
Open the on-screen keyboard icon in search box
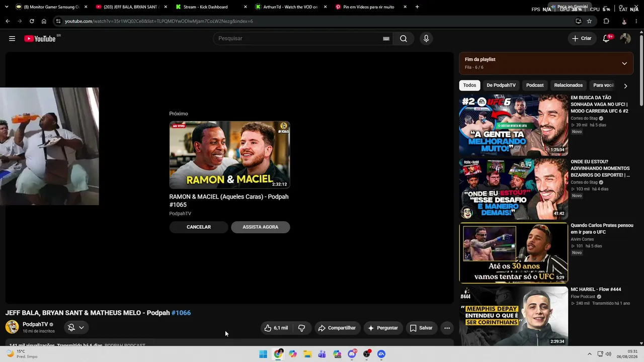(x=386, y=39)
